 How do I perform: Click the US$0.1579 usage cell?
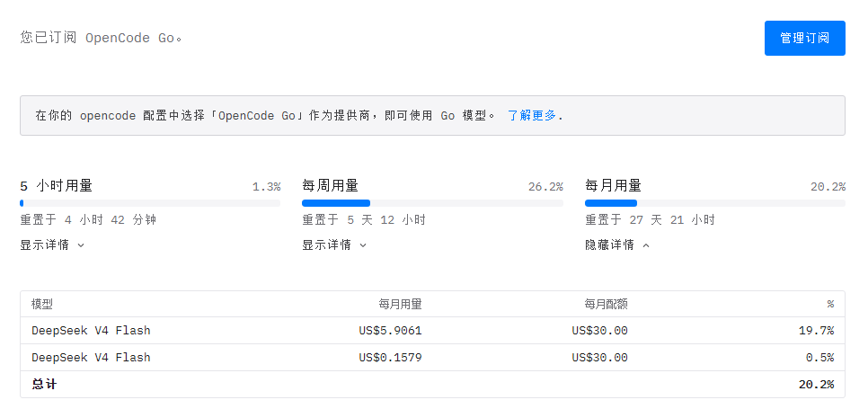tap(390, 358)
